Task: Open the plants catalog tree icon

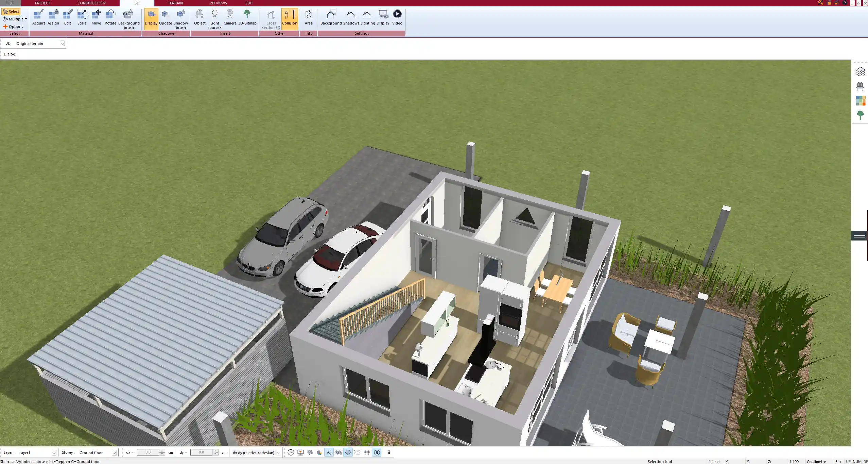Action: point(860,115)
